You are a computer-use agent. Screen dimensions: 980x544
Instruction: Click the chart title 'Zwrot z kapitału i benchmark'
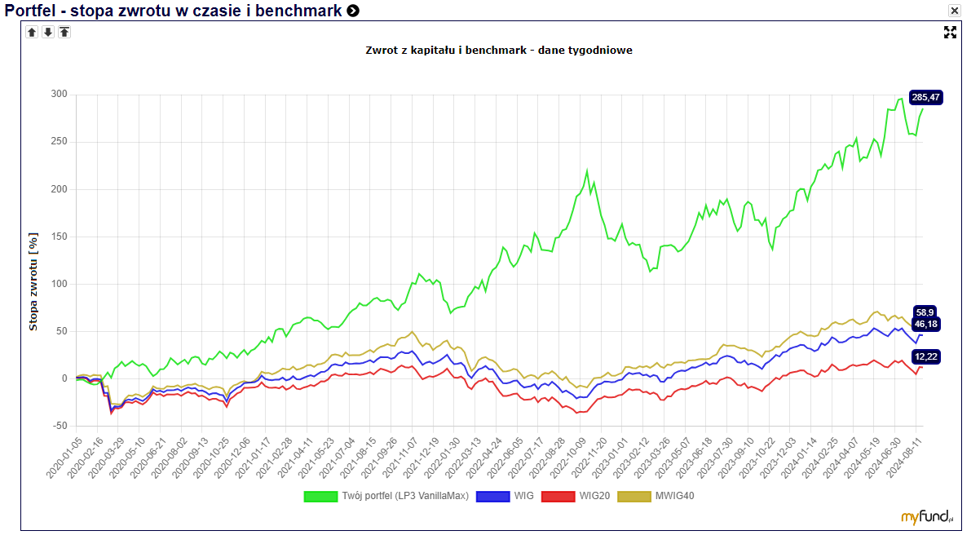click(499, 51)
